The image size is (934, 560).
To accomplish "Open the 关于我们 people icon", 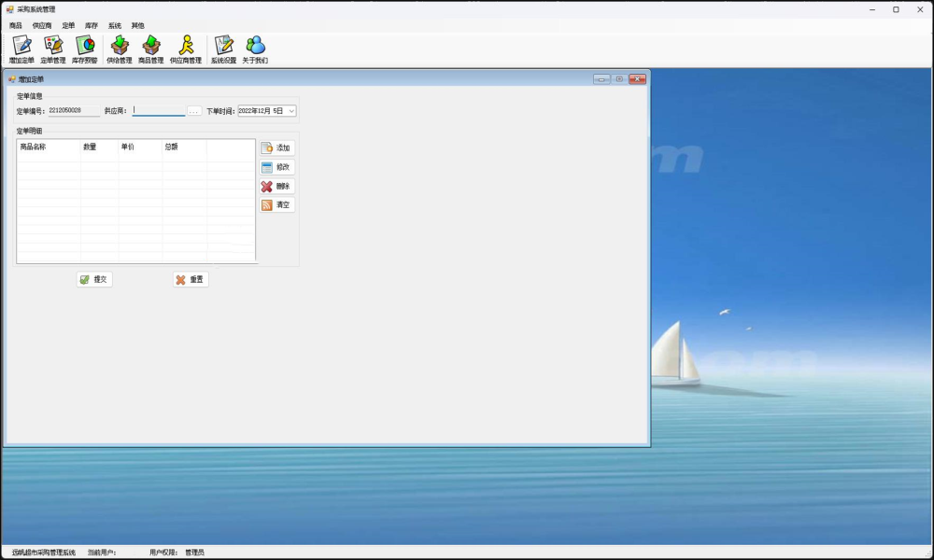I will 255,49.
